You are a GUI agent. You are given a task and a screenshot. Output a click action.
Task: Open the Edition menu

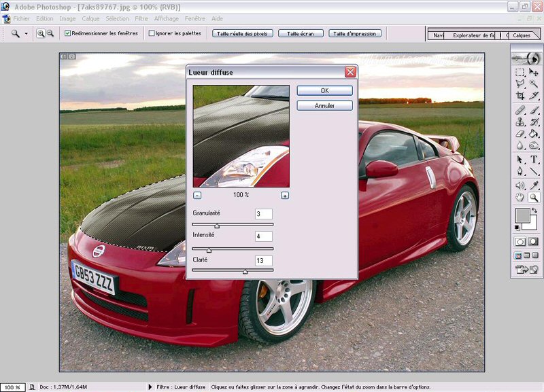tap(45, 19)
